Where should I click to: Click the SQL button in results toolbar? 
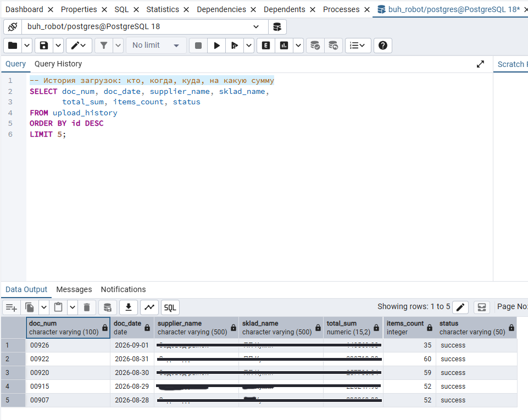click(x=170, y=307)
